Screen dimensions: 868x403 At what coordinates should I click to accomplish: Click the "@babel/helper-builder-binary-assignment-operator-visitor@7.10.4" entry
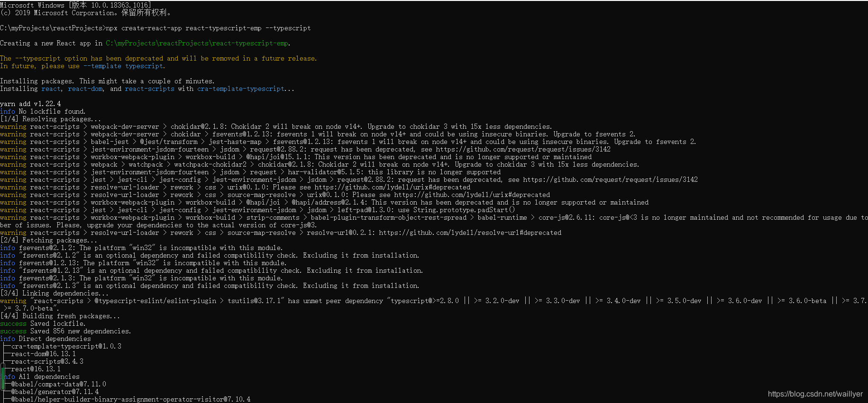click(x=131, y=399)
